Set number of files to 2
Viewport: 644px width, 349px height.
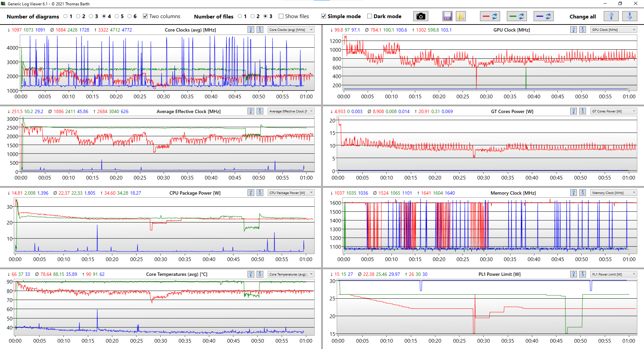[x=253, y=16]
